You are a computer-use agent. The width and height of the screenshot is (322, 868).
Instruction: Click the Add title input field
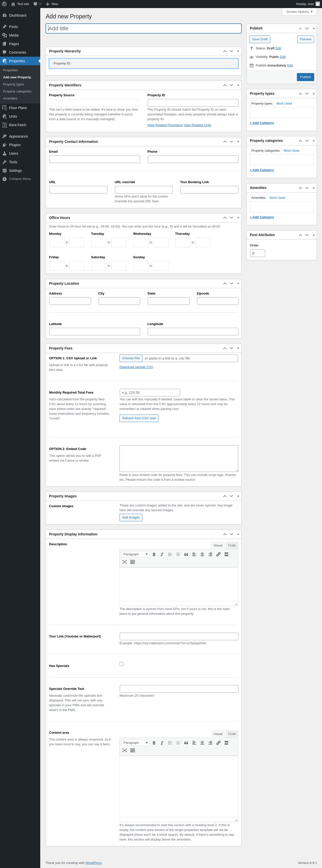(144, 28)
